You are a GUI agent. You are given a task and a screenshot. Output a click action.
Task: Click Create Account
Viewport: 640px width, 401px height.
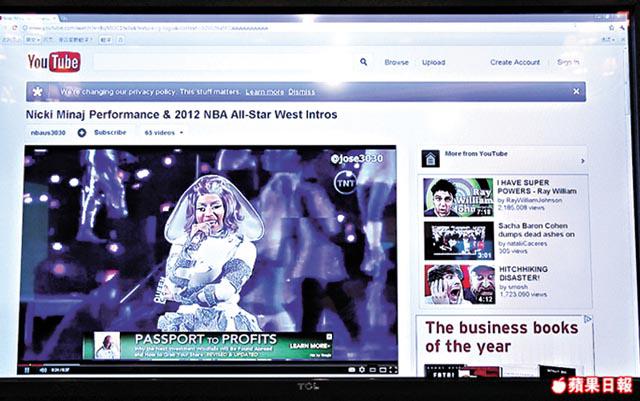pyautogui.click(x=515, y=62)
